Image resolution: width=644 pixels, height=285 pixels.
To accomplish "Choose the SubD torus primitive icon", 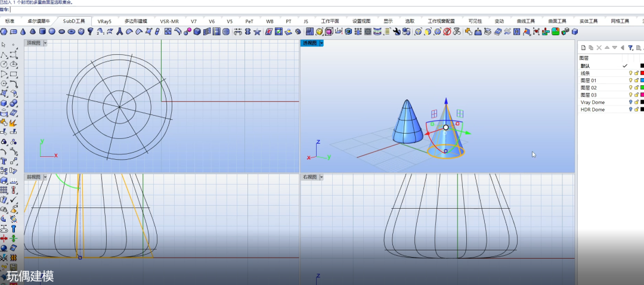I will 72,32.
